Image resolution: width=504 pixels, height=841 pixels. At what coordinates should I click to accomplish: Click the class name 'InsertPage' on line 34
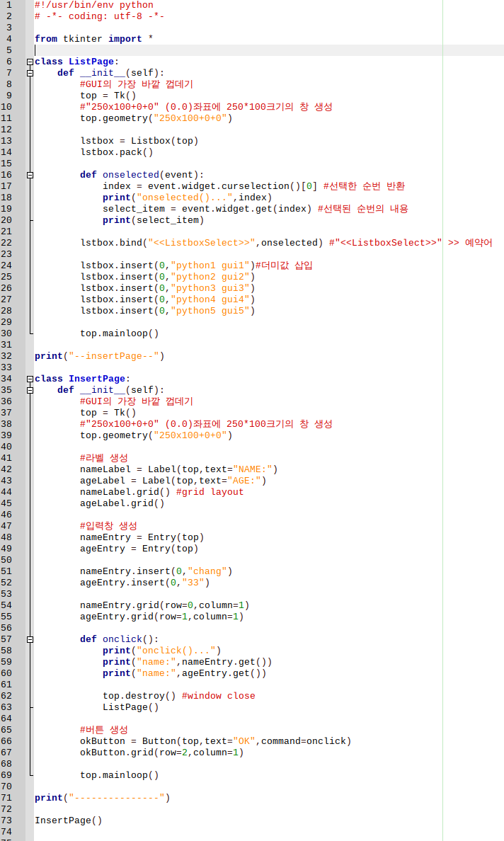click(x=97, y=379)
